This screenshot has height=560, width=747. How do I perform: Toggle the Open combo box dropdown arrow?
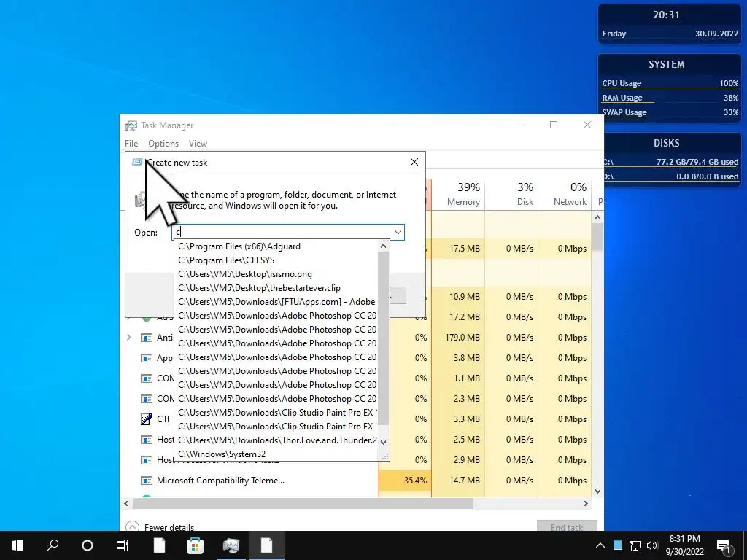(398, 233)
